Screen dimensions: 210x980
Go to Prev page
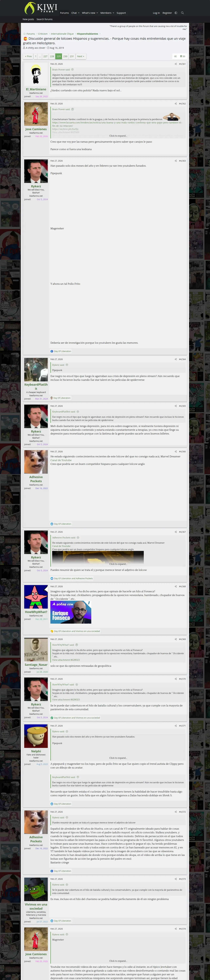point(28,56)
